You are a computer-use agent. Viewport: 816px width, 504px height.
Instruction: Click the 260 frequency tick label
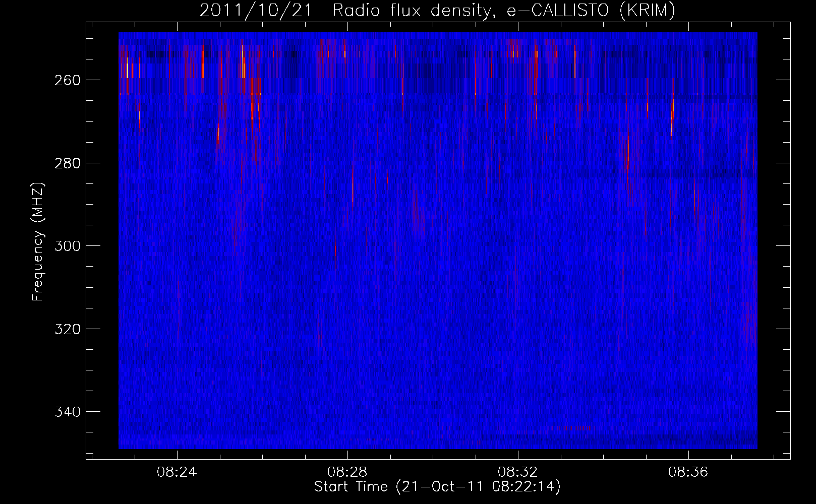[67, 80]
